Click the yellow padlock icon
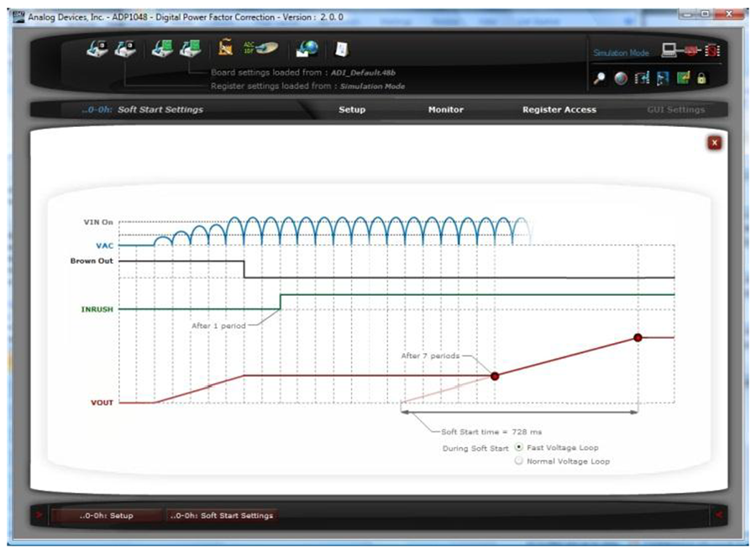This screenshot has height=553, width=756. pos(701,78)
